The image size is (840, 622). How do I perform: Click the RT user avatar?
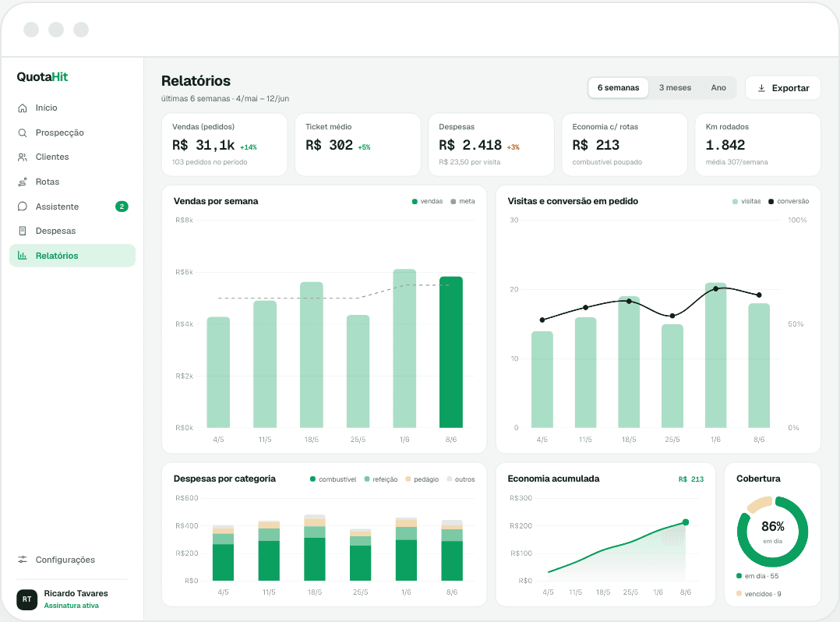(26, 599)
